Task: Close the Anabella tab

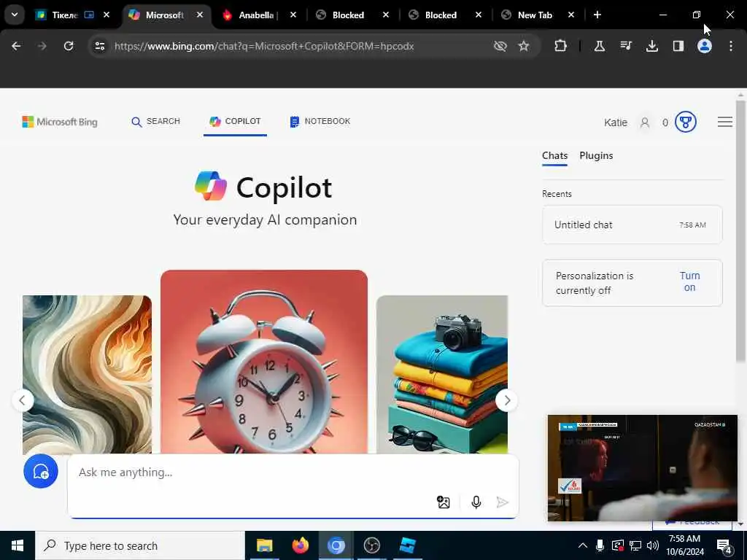Action: point(293,15)
